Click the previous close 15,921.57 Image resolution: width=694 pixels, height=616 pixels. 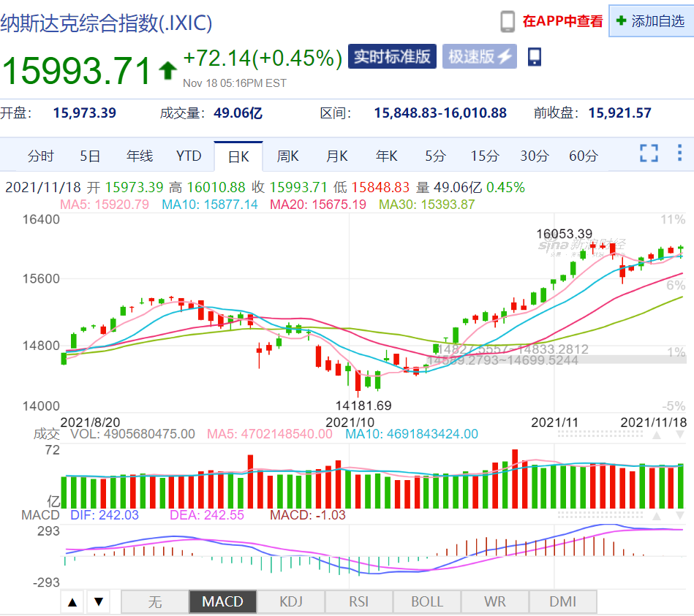(x=619, y=113)
